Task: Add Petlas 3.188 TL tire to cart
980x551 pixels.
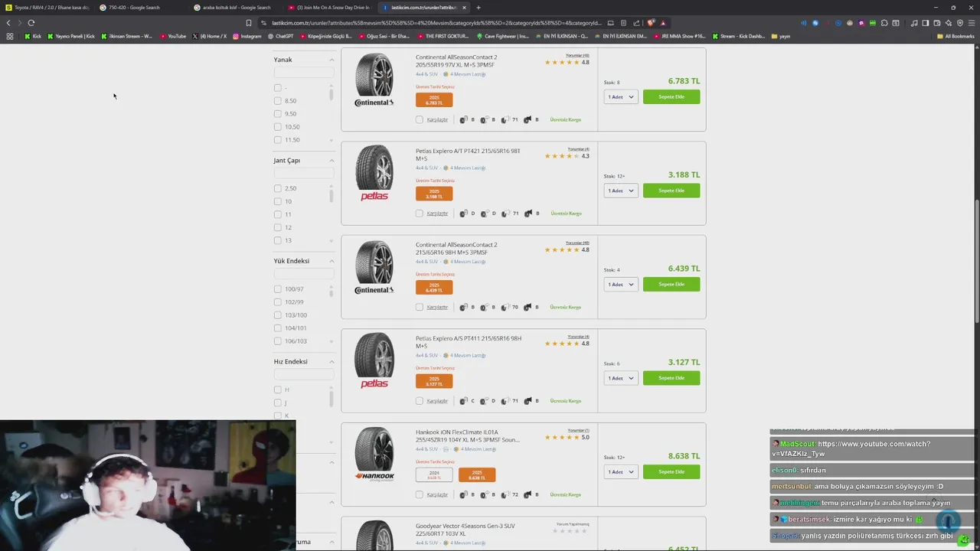Action: (671, 191)
